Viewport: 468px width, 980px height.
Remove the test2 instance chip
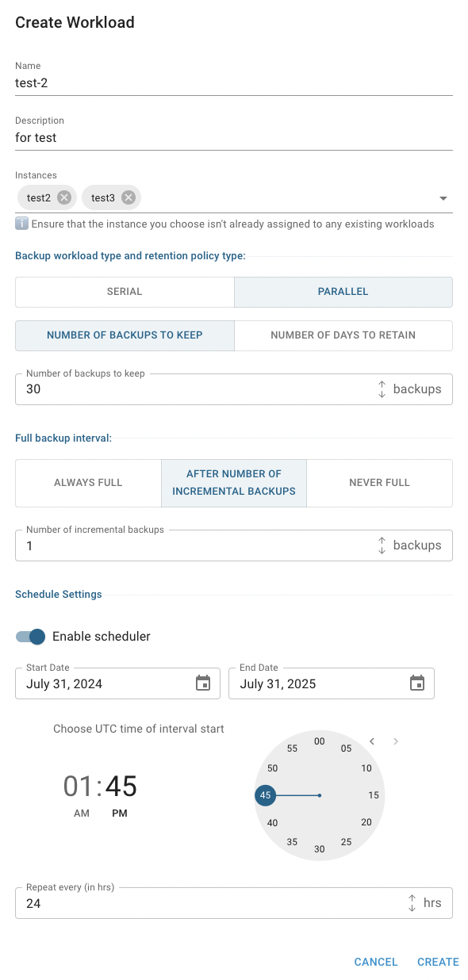point(64,197)
